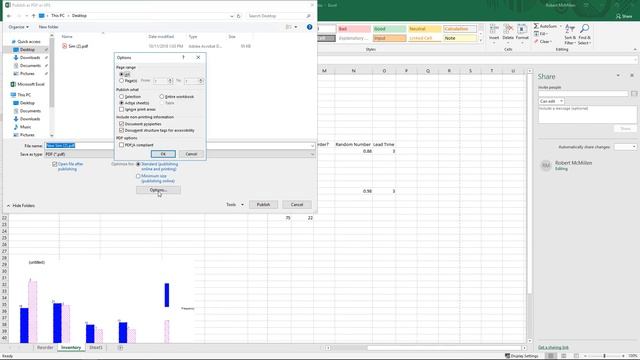The height and width of the screenshot is (360, 640).
Task: Click the help question mark in Options dialog
Action: [183, 58]
